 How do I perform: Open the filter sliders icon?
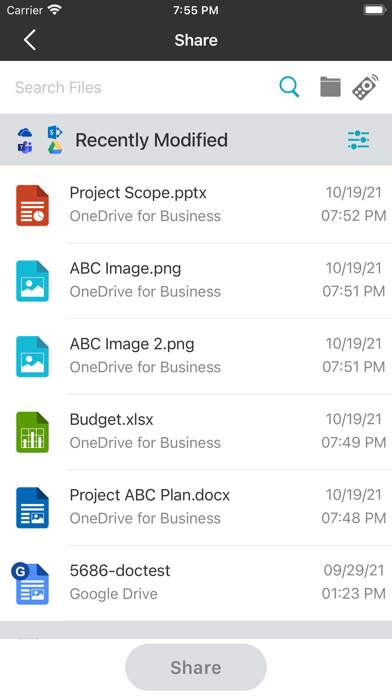(358, 140)
